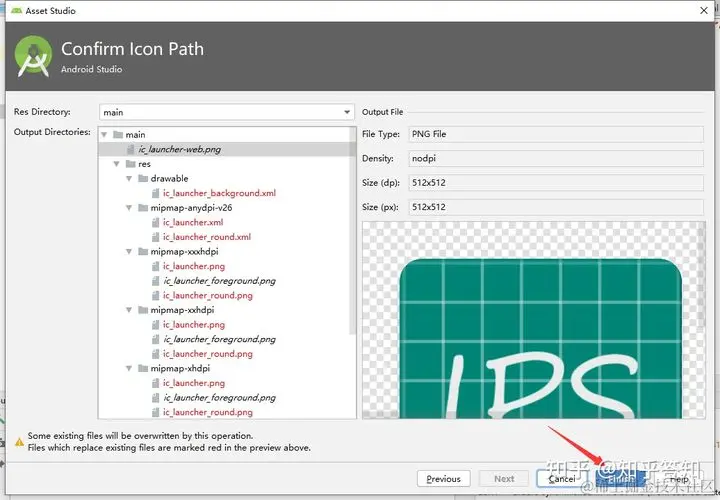
Task: Click the mipmap-xxhdpi folder icon
Action: 143,310
